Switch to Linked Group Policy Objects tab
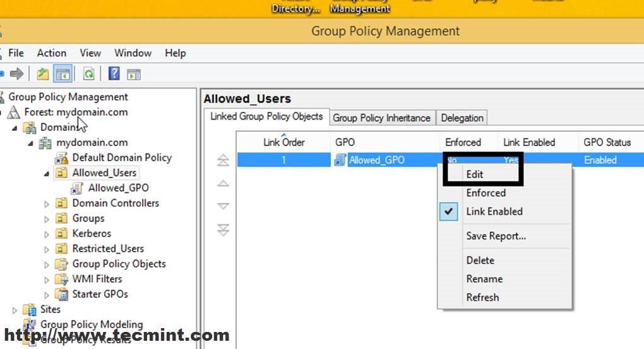 [266, 117]
